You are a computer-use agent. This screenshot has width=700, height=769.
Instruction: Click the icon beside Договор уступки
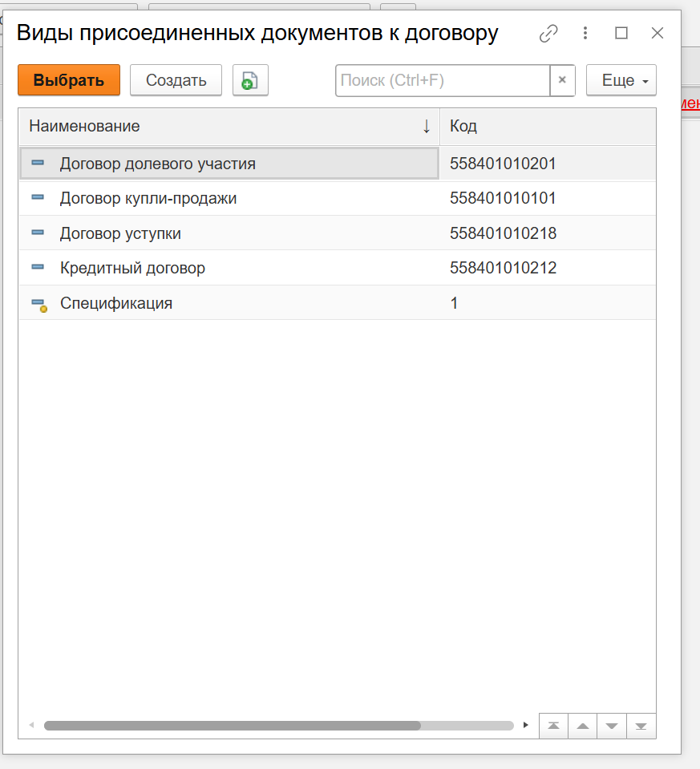click(38, 233)
